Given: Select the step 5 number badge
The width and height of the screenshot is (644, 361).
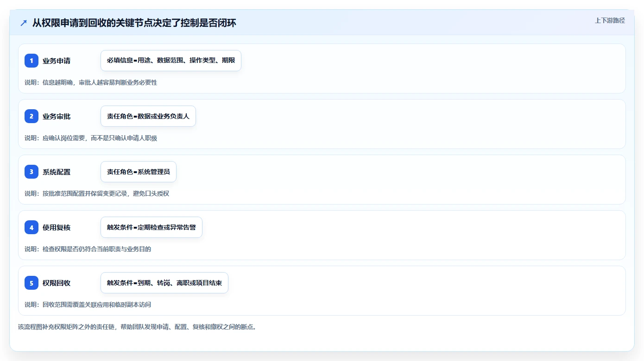Looking at the screenshot, I should click(32, 283).
